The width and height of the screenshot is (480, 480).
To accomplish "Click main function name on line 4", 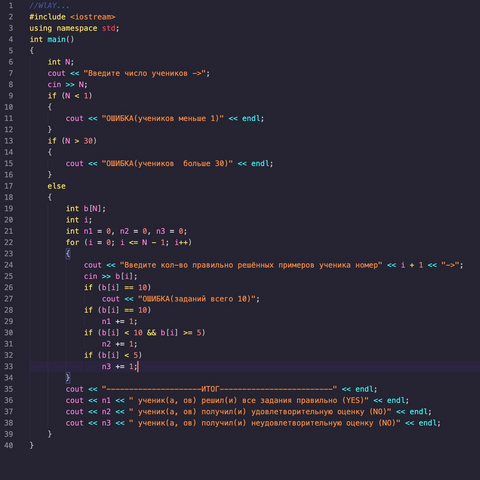I will [56, 39].
